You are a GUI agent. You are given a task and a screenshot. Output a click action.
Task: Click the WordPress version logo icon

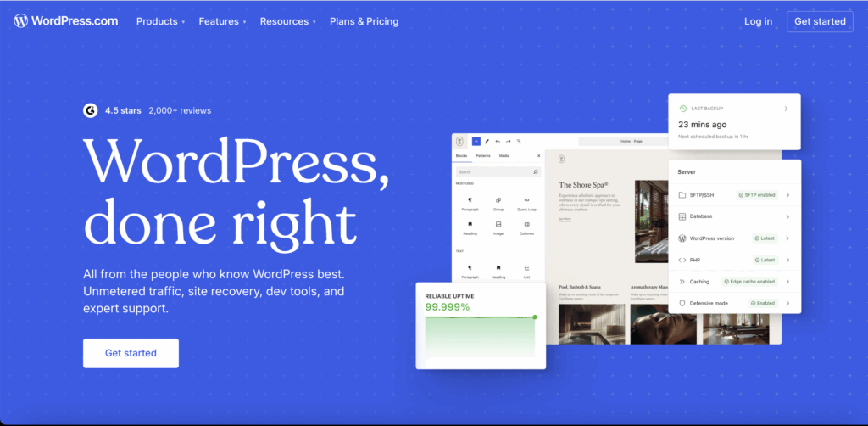pyautogui.click(x=682, y=238)
